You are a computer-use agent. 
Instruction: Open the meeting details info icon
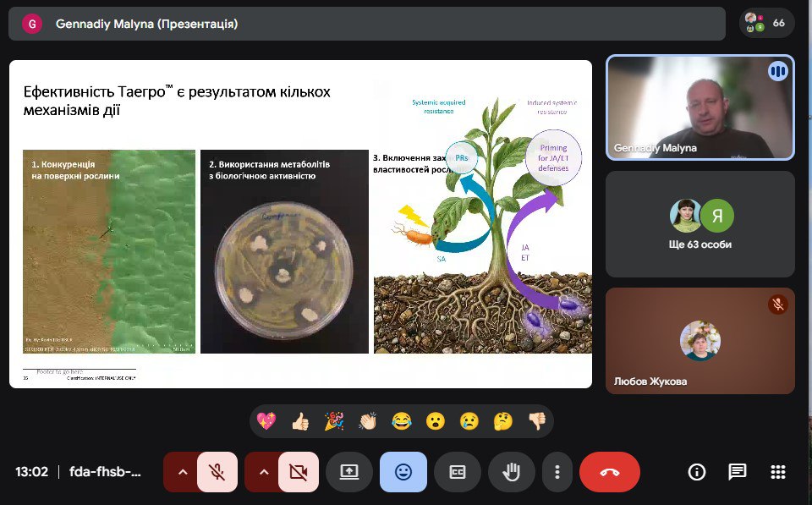point(697,472)
